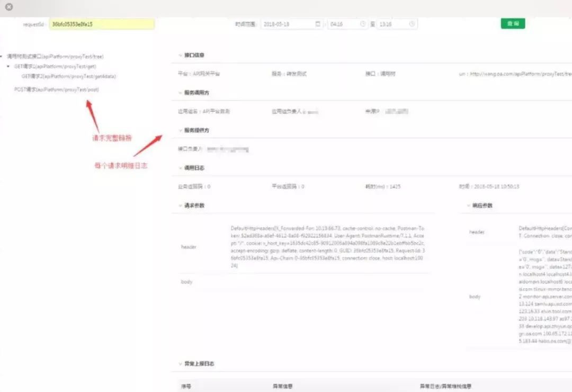This screenshot has width=572, height=392.
Task: Click the response body JSON text
Action: (x=545, y=296)
